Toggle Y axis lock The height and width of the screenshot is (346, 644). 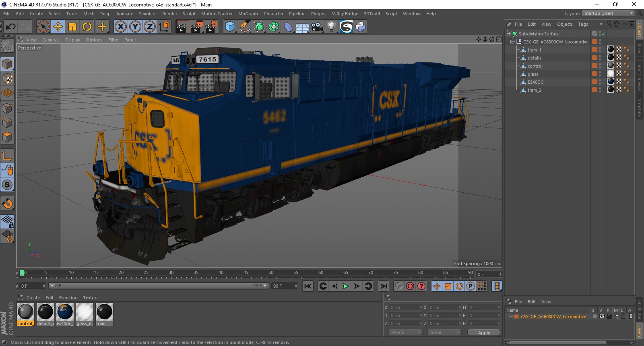coord(135,27)
